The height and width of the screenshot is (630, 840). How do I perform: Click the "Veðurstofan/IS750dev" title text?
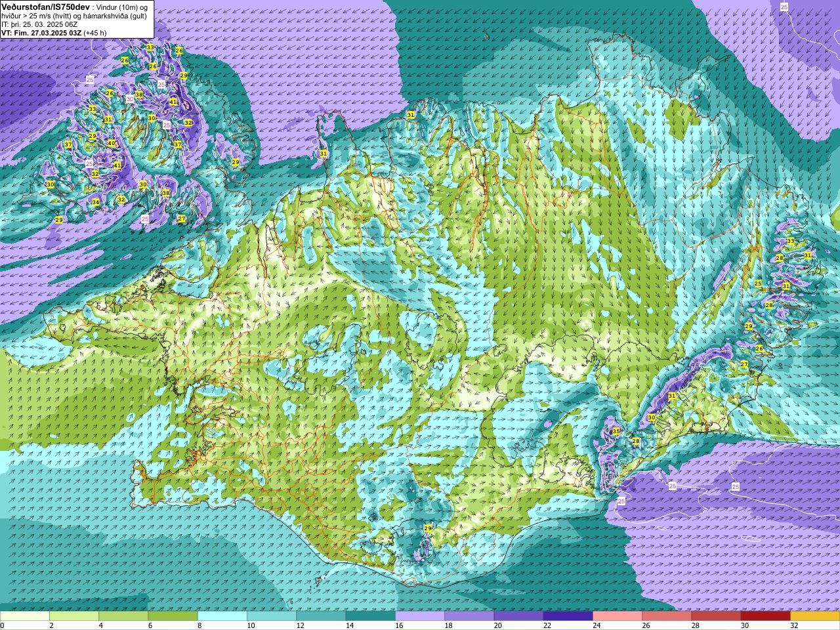point(46,6)
